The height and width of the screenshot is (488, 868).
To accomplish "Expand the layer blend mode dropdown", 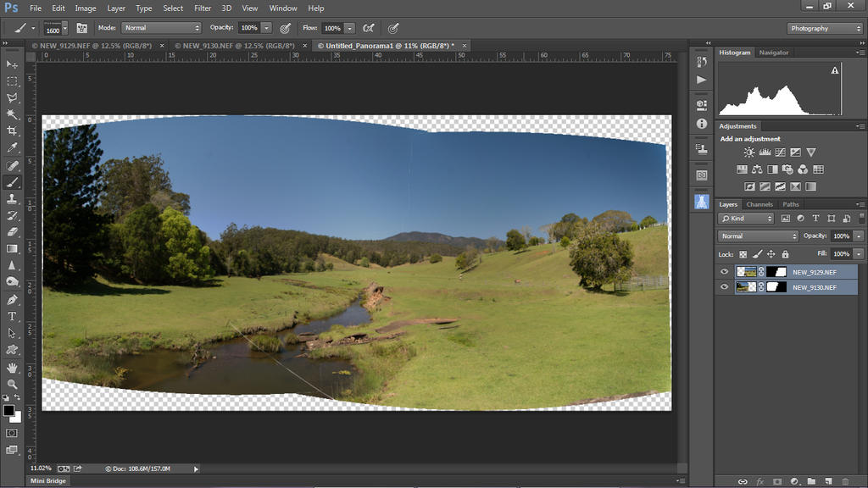I will click(758, 236).
